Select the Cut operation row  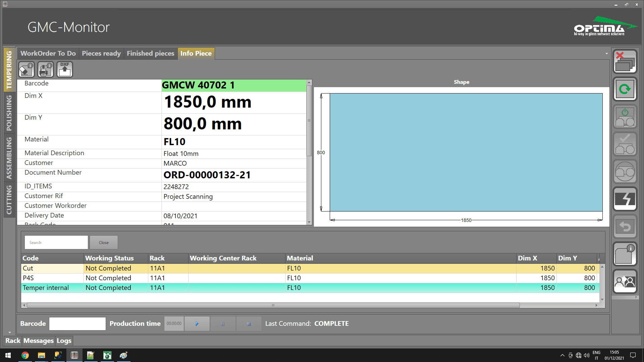[310, 268]
